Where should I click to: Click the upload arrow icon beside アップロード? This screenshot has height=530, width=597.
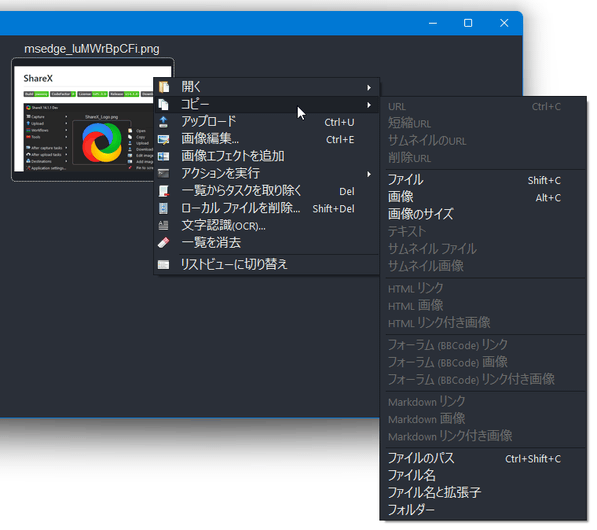click(164, 122)
